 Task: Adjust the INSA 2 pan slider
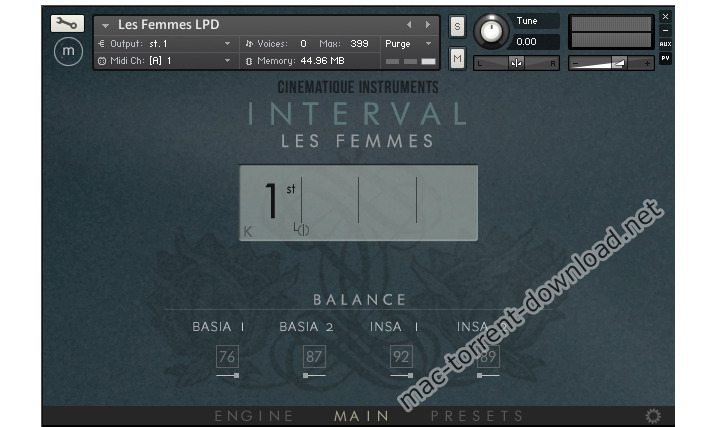(x=488, y=375)
